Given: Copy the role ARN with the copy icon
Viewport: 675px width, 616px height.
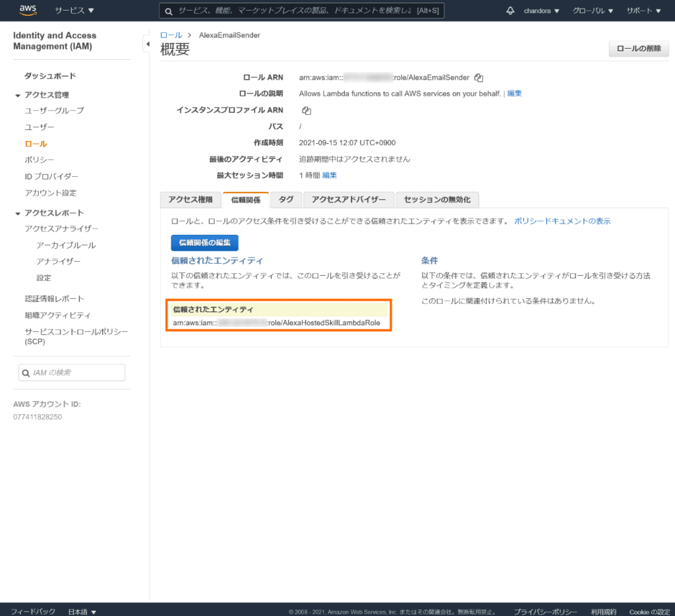Looking at the screenshot, I should coord(479,78).
